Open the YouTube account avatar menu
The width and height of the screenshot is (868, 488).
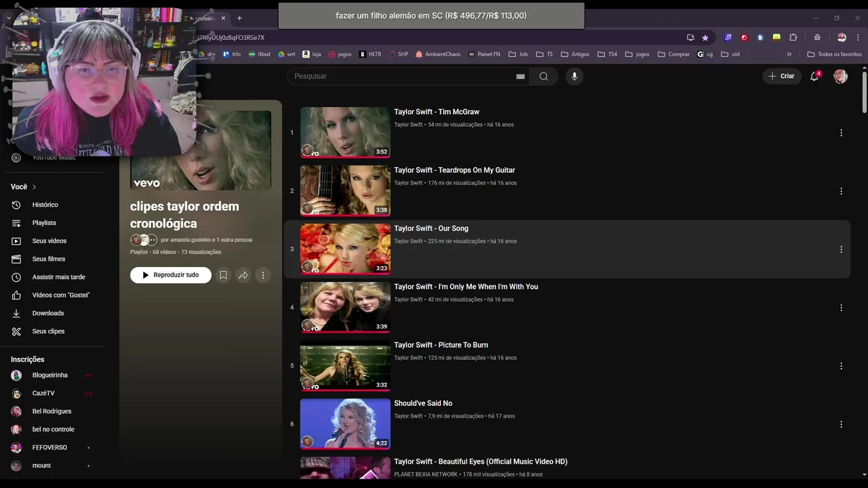click(x=840, y=77)
